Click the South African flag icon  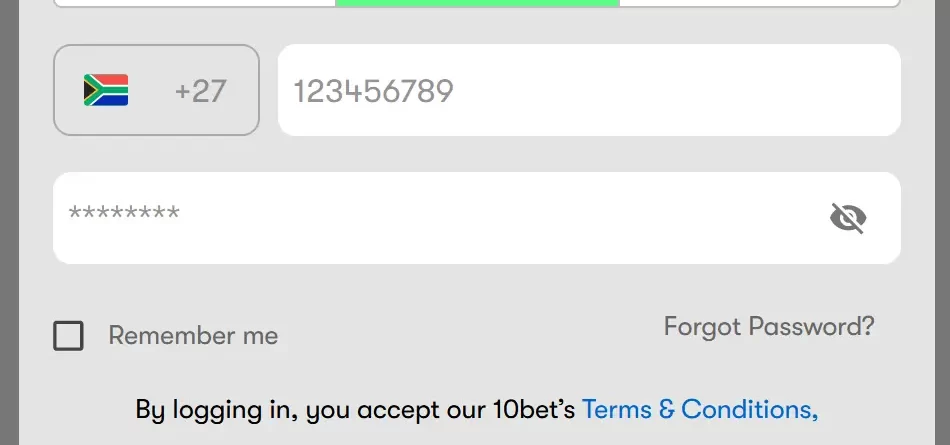(106, 91)
